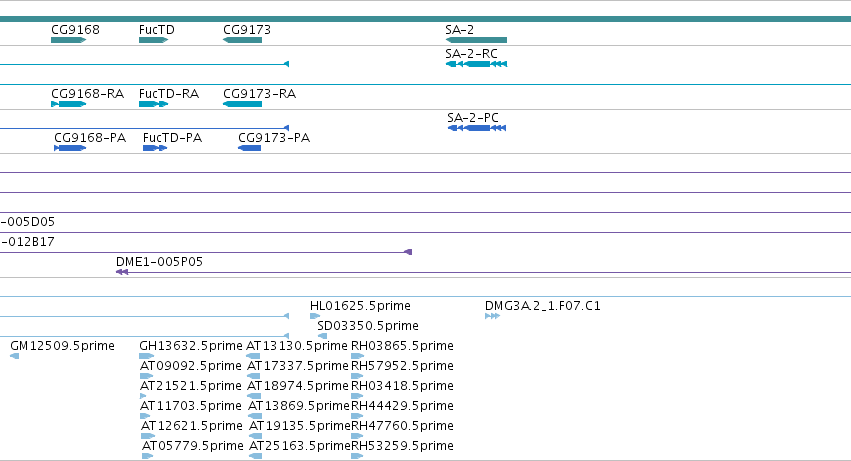This screenshot has width=851, height=461.
Task: Select the CG9173-RA transcript bar
Action: (x=243, y=104)
